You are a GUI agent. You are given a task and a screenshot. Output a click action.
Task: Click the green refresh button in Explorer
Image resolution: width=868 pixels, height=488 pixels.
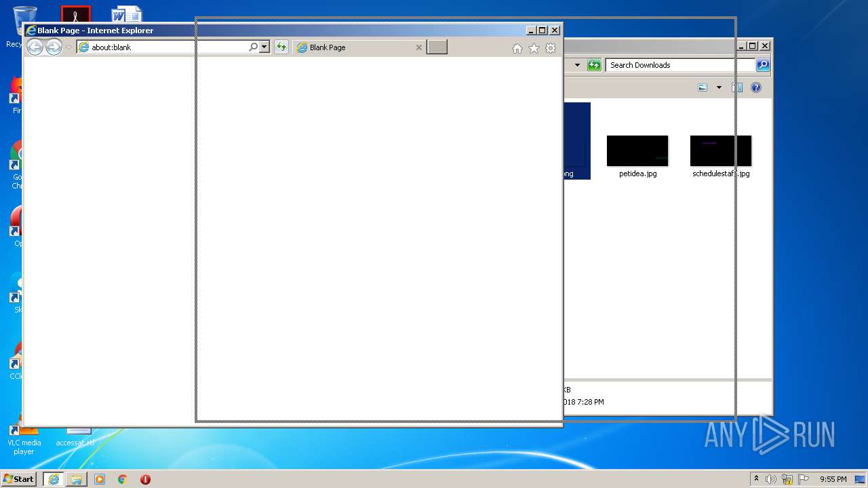click(594, 65)
